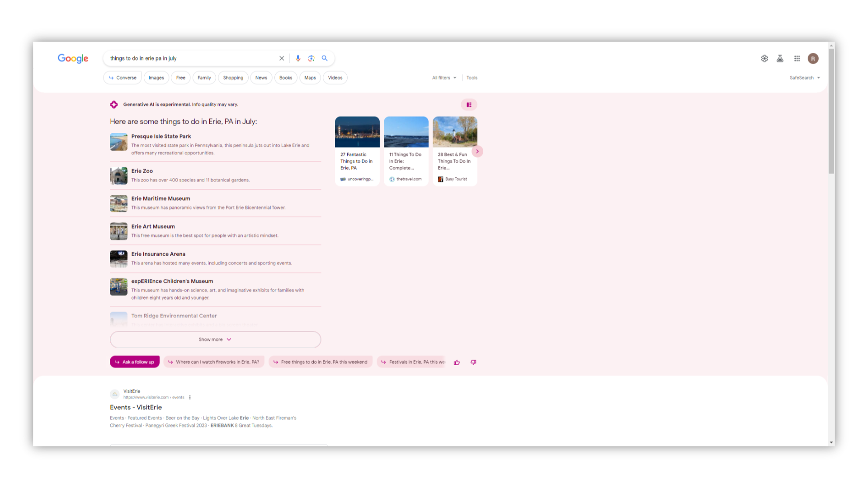Show next source cards with carousel arrow
Viewport: 868px width, 488px height.
coord(477,151)
